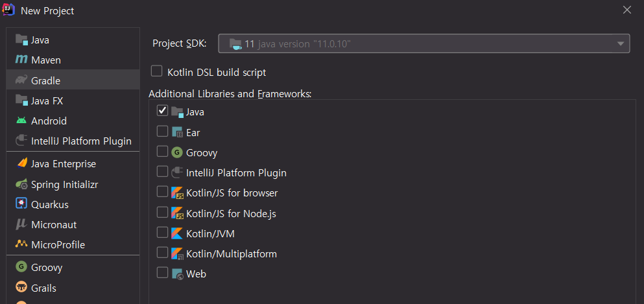Click the 'Kotlin DSL build script' label text
644x304 pixels.
tap(217, 73)
